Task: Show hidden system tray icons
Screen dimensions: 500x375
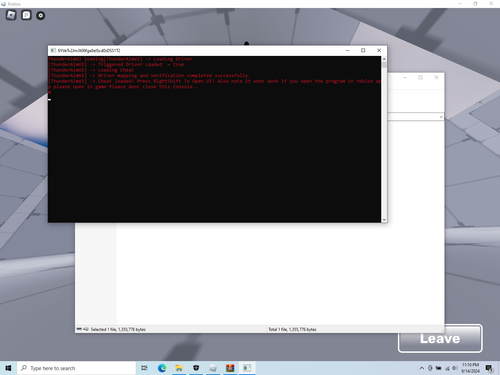Action: [422, 368]
